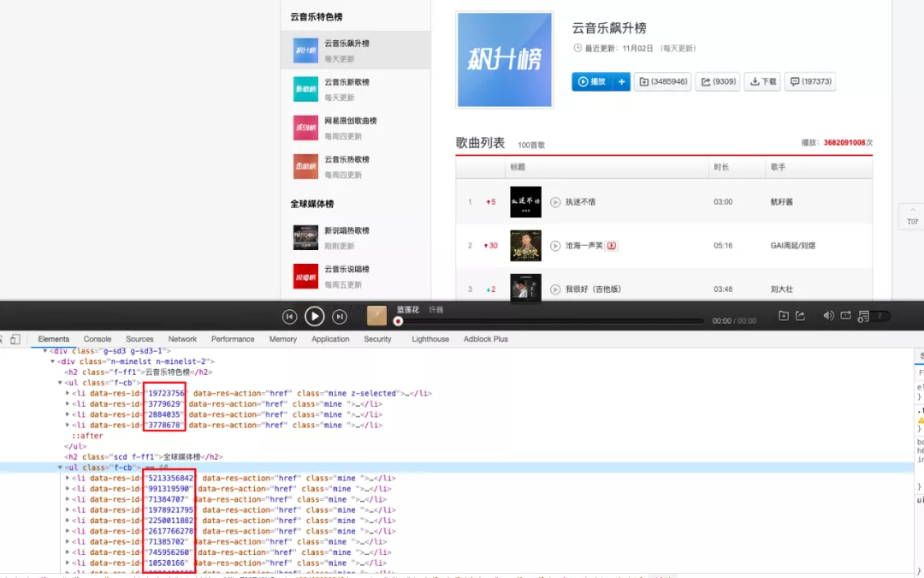Click the 新歌榜 teal chart icon
924x578 pixels.
tap(305, 89)
